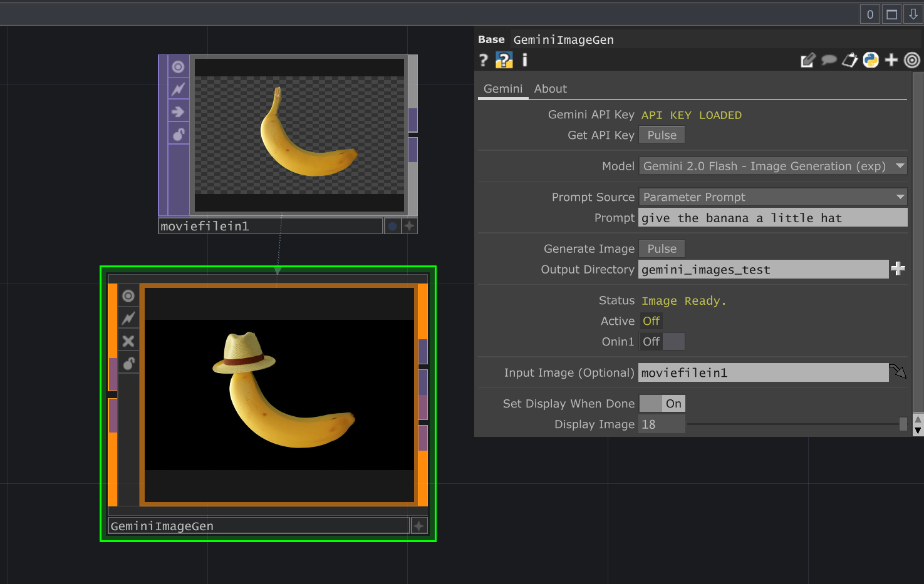This screenshot has height=584, width=924.
Task: Open Python help icon in parameter panel
Action: pos(504,60)
